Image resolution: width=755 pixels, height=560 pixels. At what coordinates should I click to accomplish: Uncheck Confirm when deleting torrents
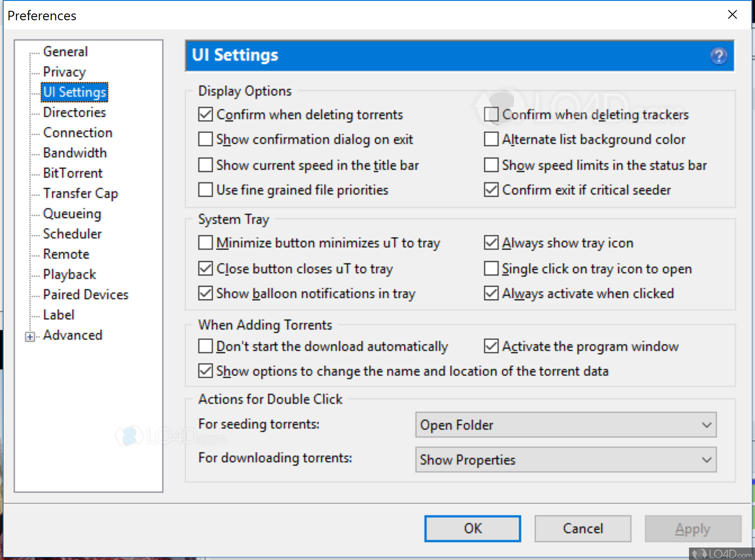pyautogui.click(x=206, y=115)
